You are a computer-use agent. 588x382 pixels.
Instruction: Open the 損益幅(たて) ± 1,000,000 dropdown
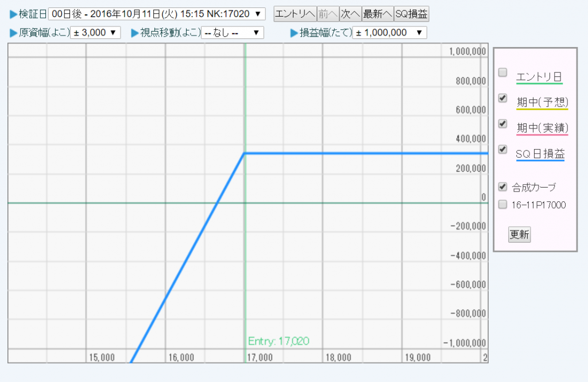click(x=390, y=33)
